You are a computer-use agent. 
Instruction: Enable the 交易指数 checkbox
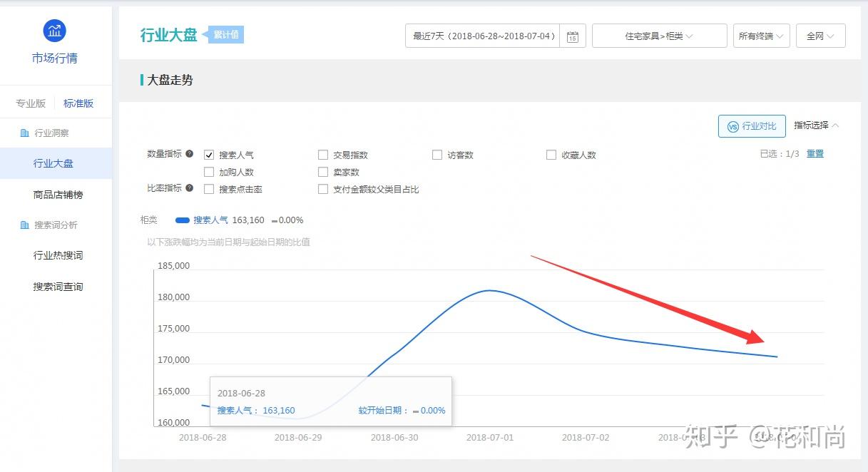323,155
